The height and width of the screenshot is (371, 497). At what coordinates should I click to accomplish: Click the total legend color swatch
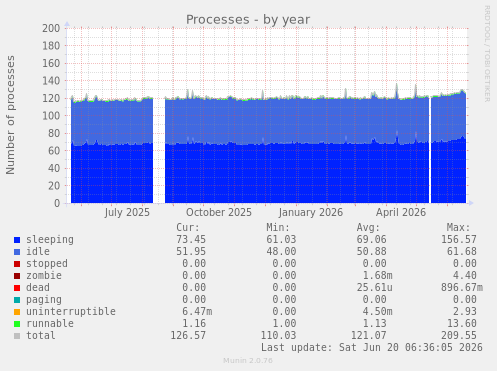pyautogui.click(x=17, y=336)
